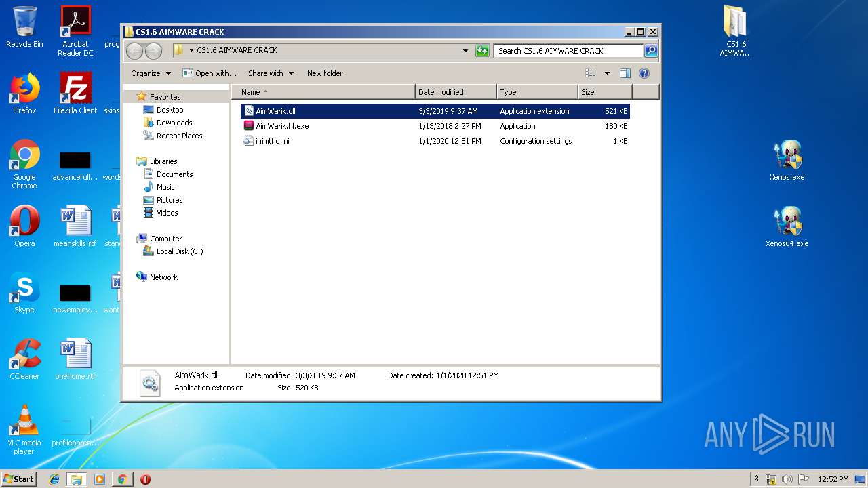Screen dimensions: 868x488
Task: Open the Skype desktop shortcut
Action: (x=24, y=293)
